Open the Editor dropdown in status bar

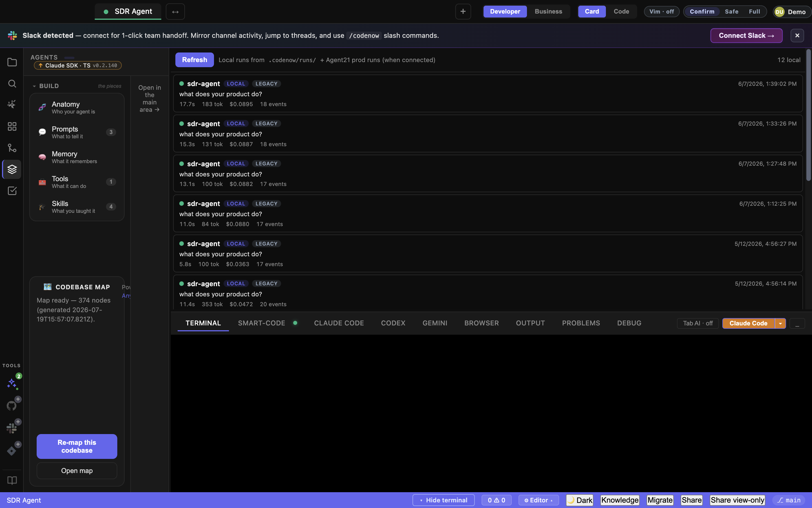tap(539, 500)
